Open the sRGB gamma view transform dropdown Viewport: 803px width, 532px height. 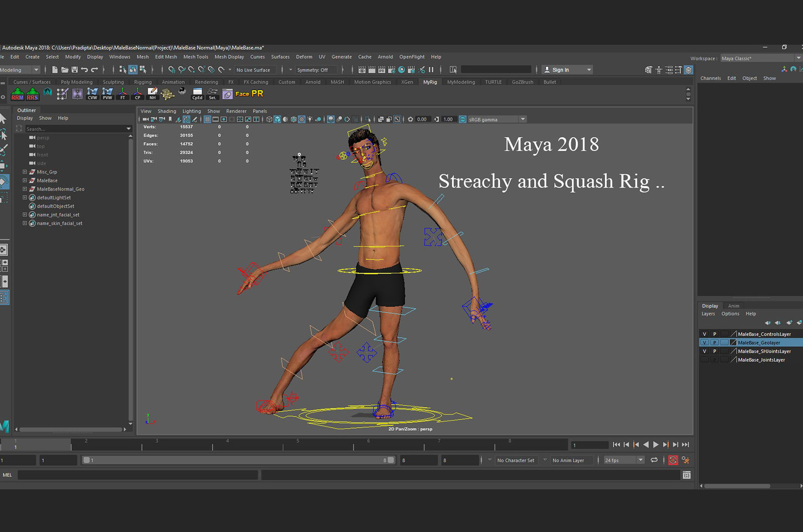click(497, 119)
